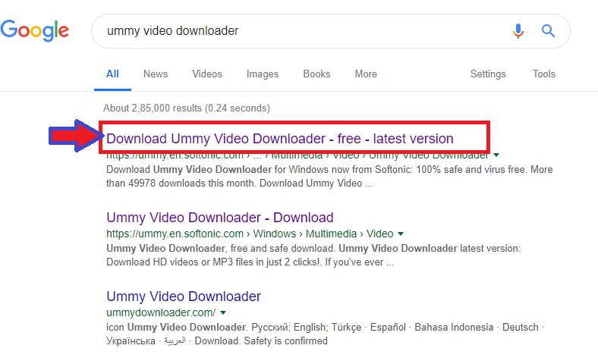
Task: Open search Settings
Action: coord(488,74)
